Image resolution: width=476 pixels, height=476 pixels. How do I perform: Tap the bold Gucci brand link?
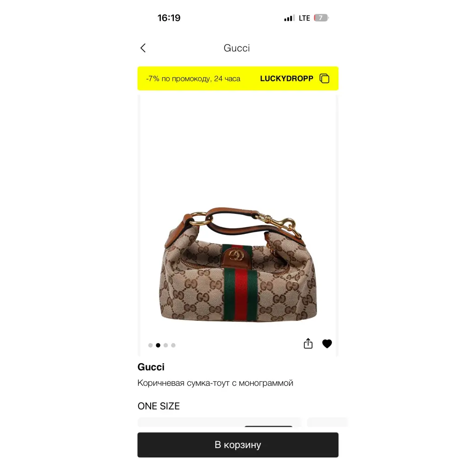click(x=151, y=367)
